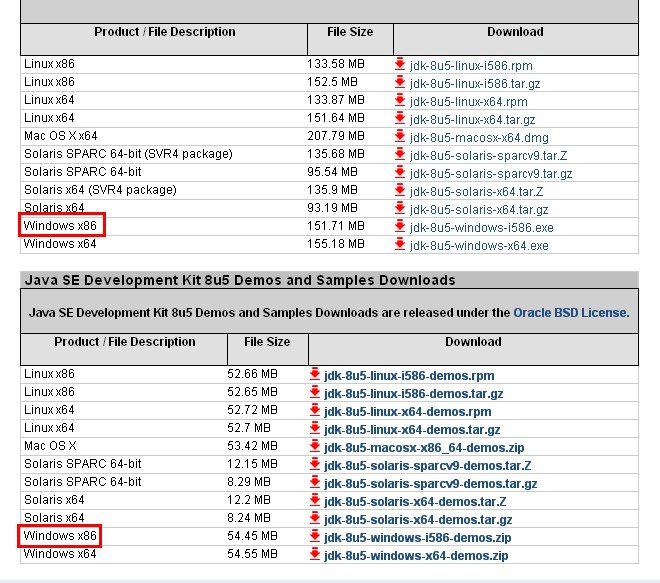Download jdk-8u5-solaris-sparcv9.tar.Z link
This screenshot has width=660, height=583.
pos(488,156)
